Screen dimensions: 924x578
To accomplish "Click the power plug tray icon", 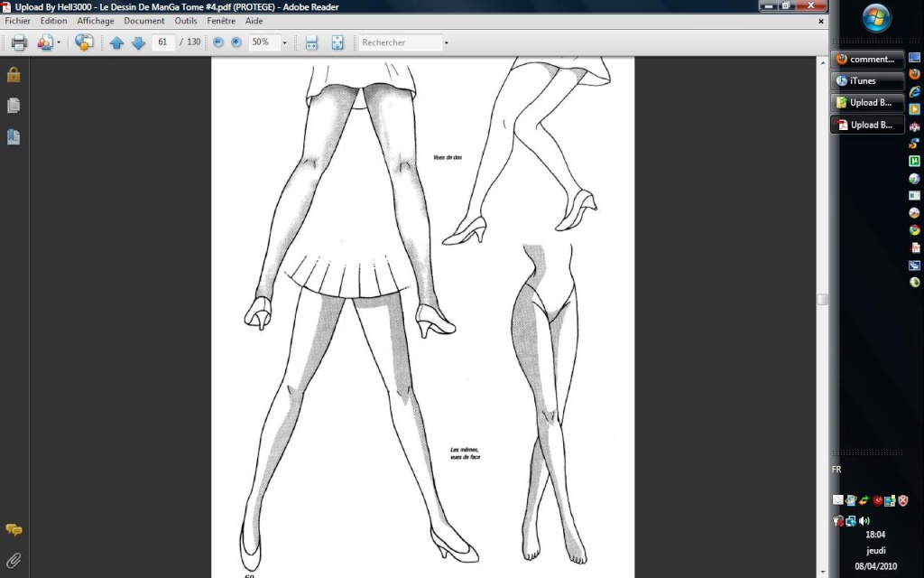I will [x=838, y=521].
